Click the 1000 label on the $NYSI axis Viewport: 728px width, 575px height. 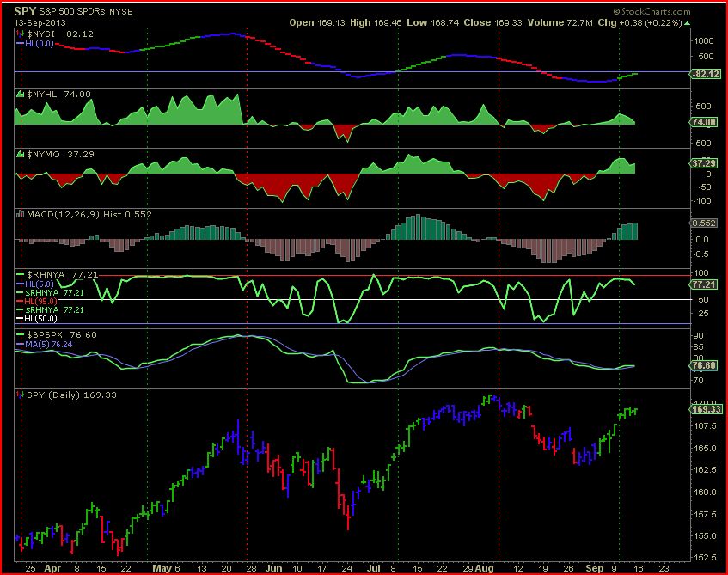tap(703, 41)
